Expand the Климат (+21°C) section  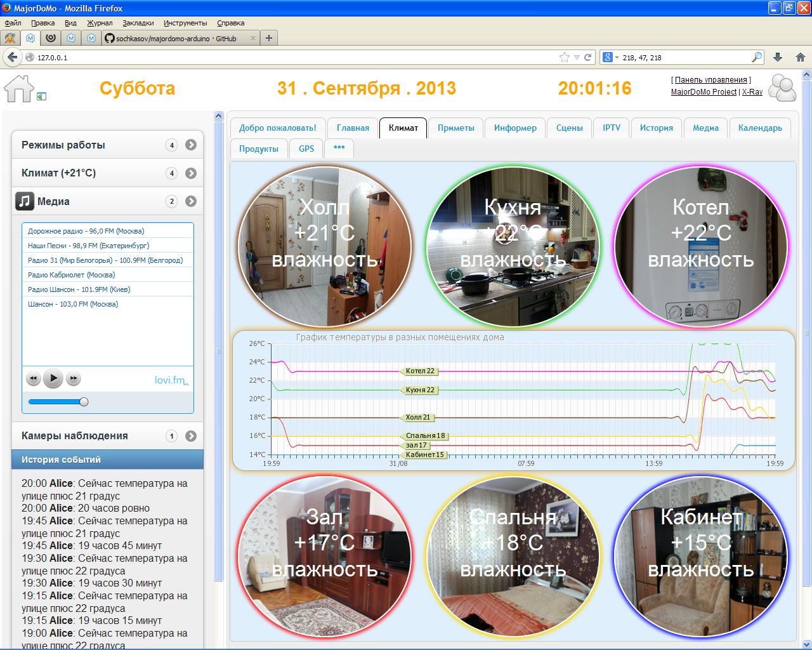[191, 173]
